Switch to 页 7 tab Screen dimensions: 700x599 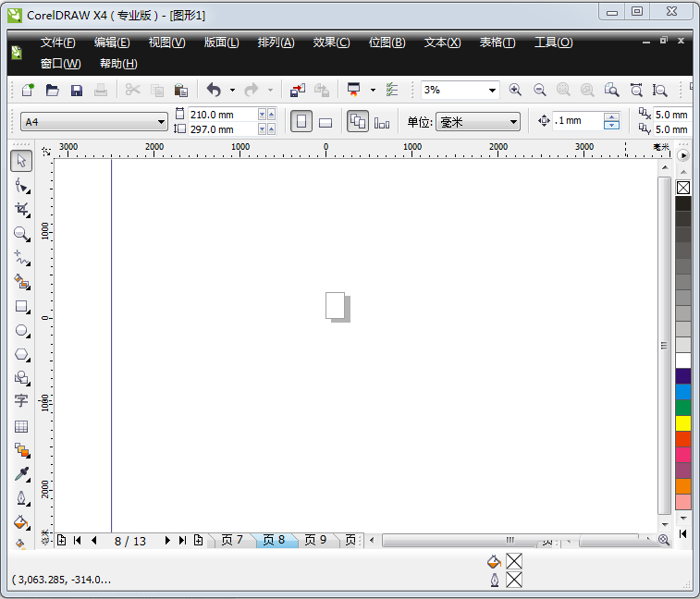tap(232, 540)
